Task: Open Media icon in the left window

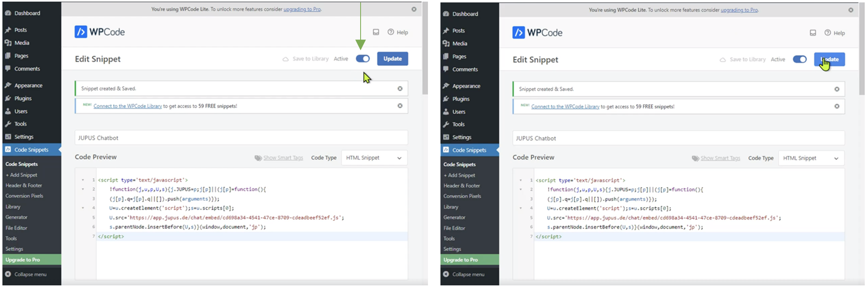Action: [x=8, y=43]
